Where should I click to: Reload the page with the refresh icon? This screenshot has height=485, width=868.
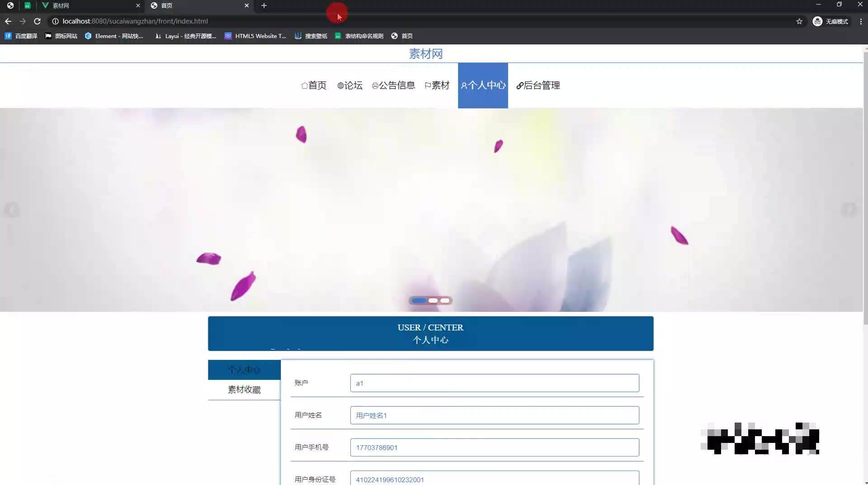[37, 21]
